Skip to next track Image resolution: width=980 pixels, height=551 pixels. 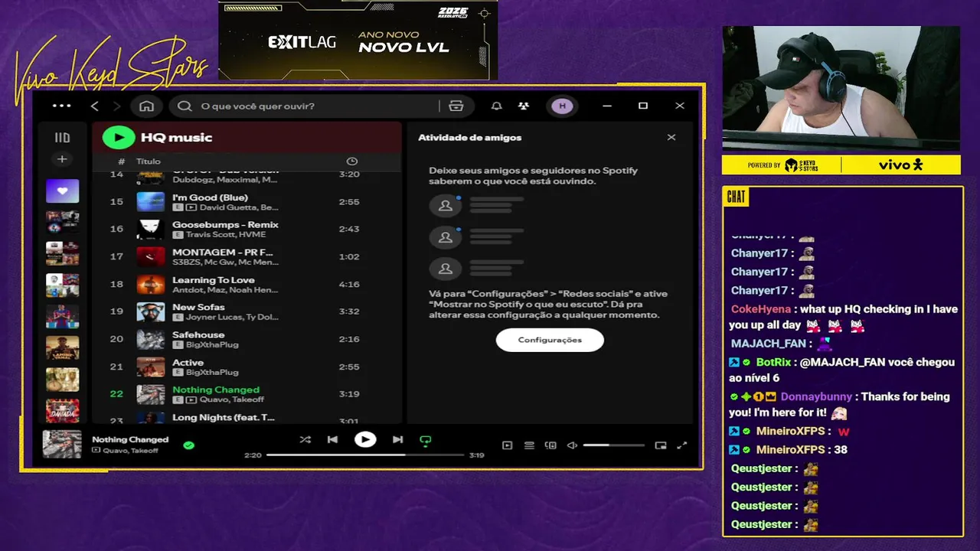(x=397, y=440)
